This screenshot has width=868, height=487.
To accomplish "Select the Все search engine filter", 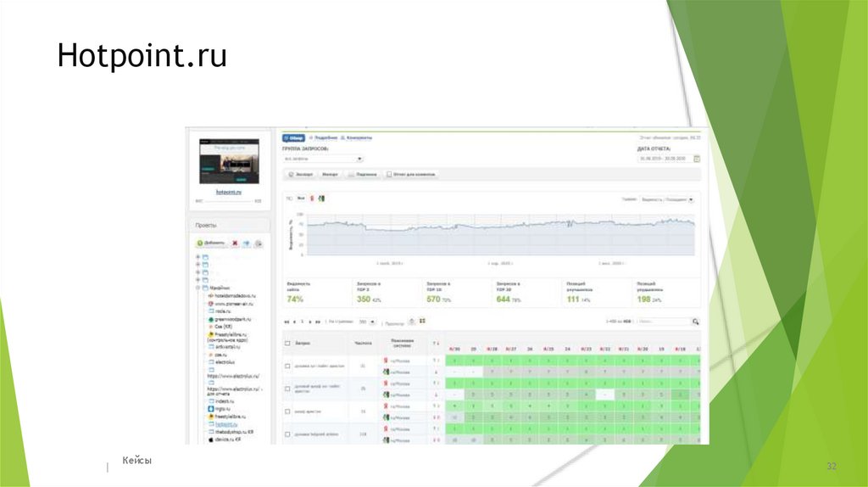I will pyautogui.click(x=301, y=199).
